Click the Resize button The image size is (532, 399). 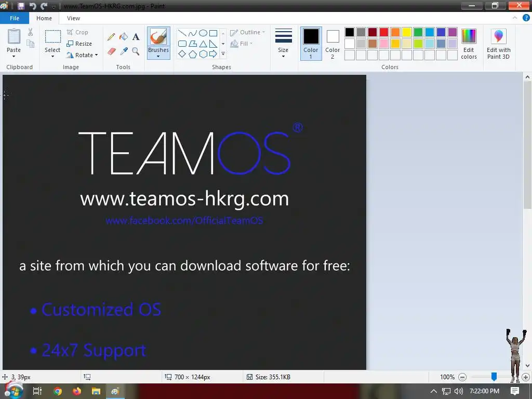[79, 44]
